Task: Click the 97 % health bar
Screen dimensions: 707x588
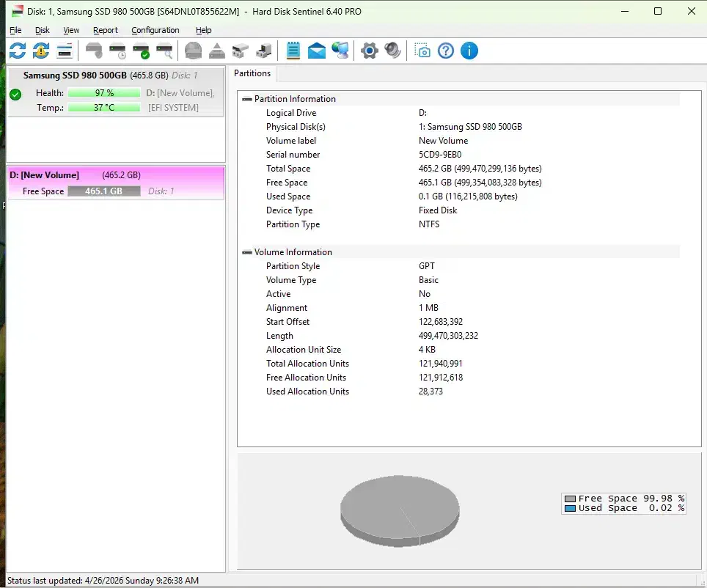Action: point(104,93)
